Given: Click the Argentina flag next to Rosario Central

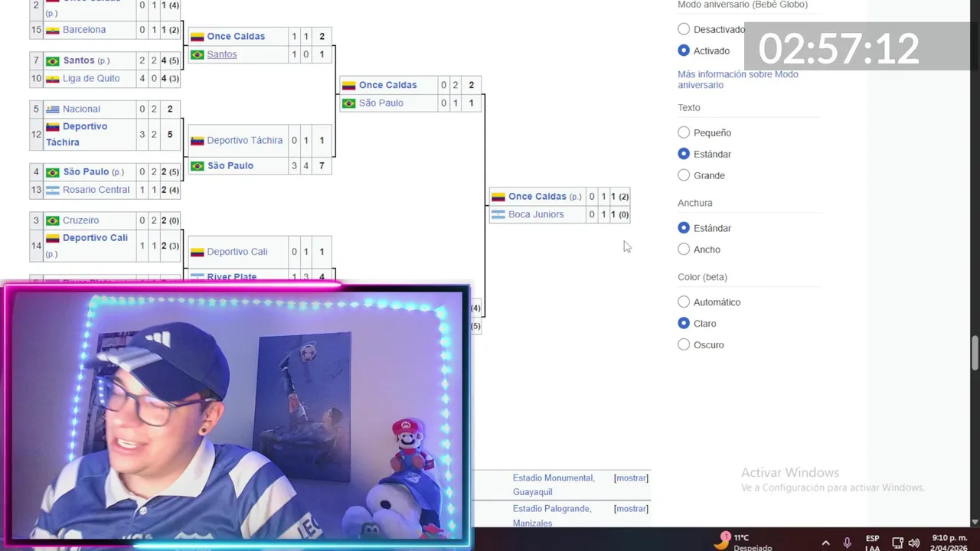Looking at the screenshot, I should pos(52,190).
